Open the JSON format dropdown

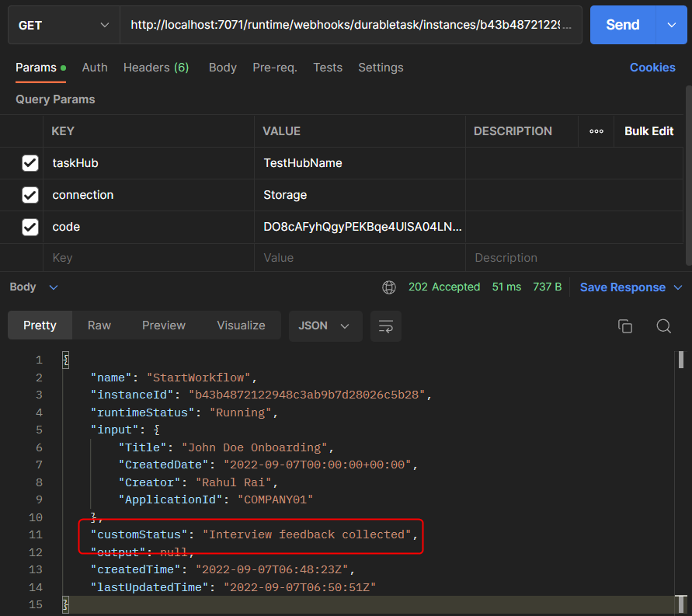click(x=325, y=326)
